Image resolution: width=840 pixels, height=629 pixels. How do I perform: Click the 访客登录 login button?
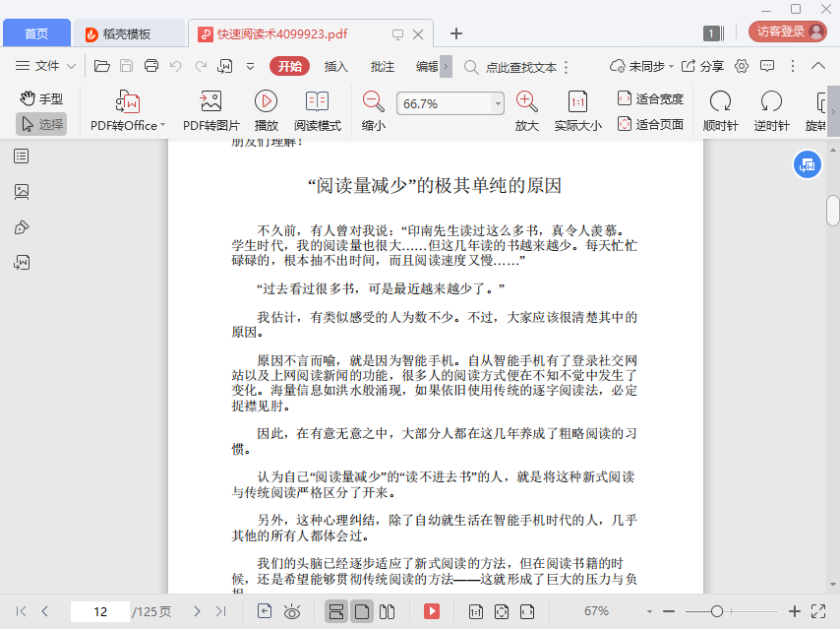coord(788,31)
